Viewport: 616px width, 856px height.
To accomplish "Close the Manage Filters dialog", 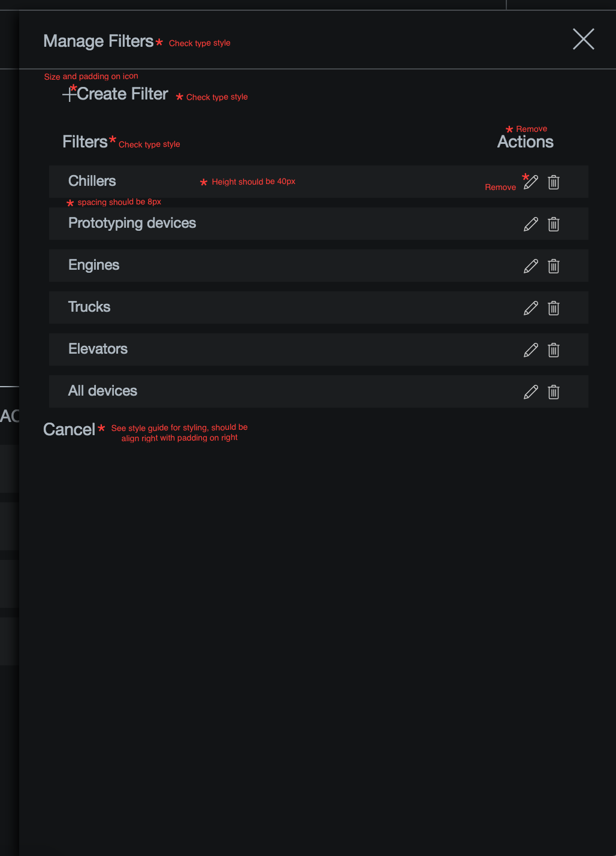I will (583, 39).
